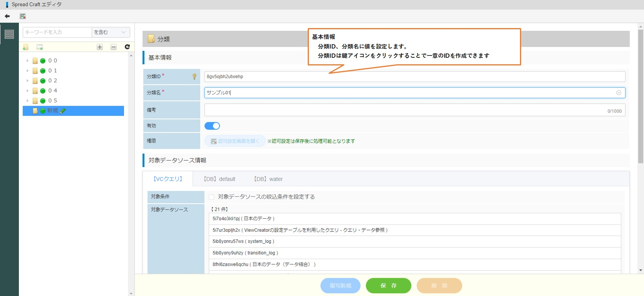This screenshot has height=296, width=644.
Task: Collapse all tree nodes with minus icon
Action: click(114, 47)
